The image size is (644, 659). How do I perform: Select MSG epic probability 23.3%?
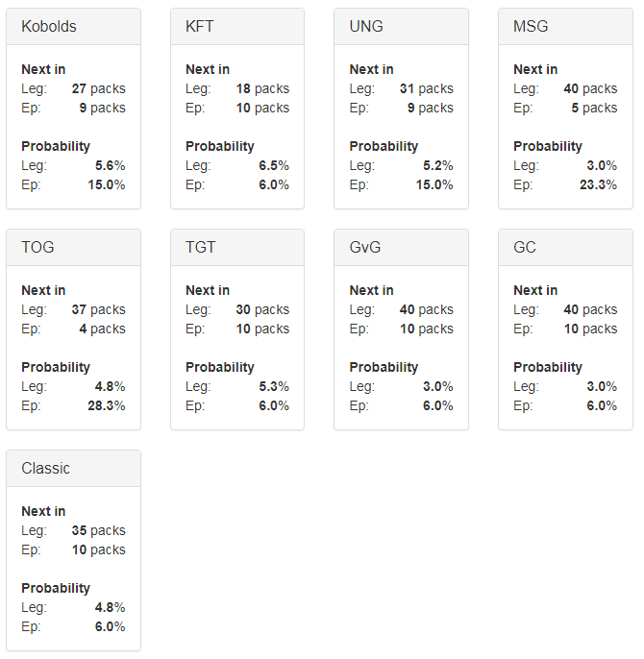[x=598, y=184]
